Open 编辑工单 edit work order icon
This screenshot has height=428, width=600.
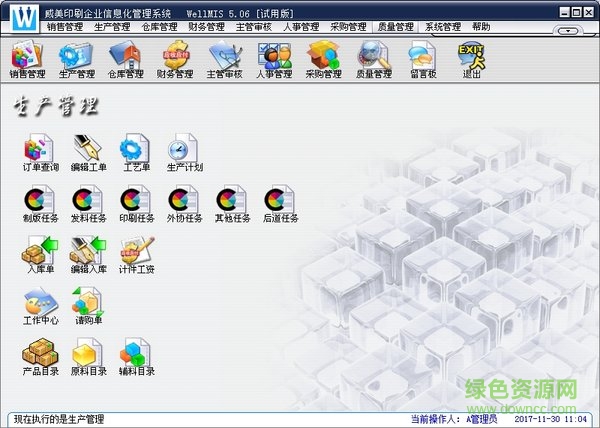click(x=88, y=152)
